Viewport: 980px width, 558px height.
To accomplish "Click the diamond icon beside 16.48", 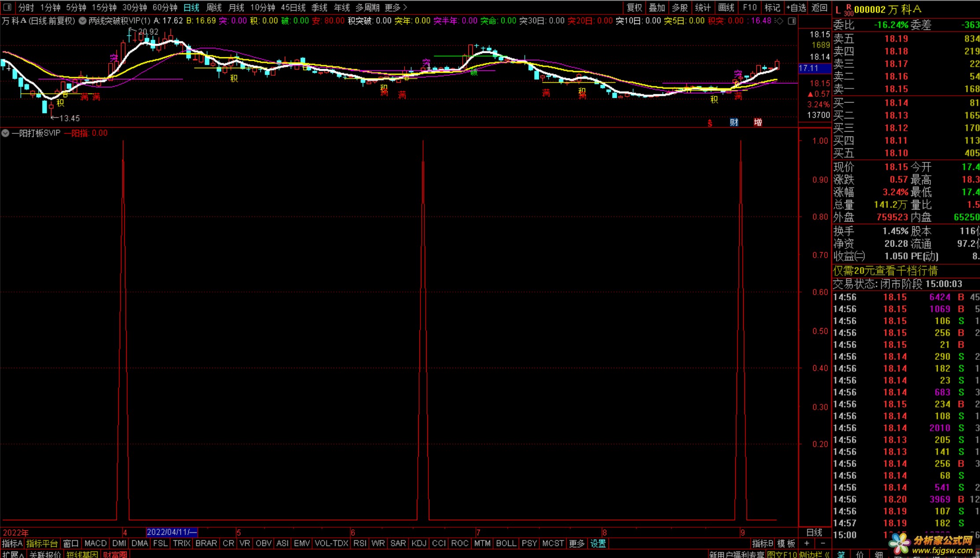I will pyautogui.click(x=779, y=21).
